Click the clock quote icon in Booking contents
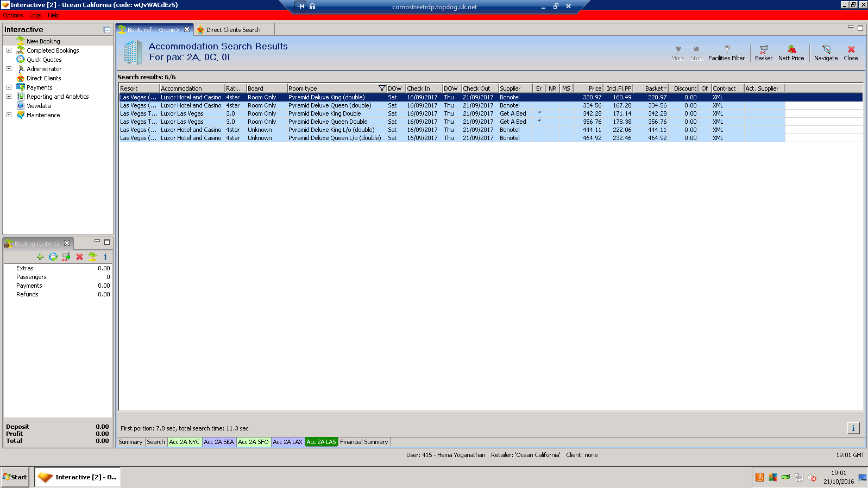 pos(53,257)
